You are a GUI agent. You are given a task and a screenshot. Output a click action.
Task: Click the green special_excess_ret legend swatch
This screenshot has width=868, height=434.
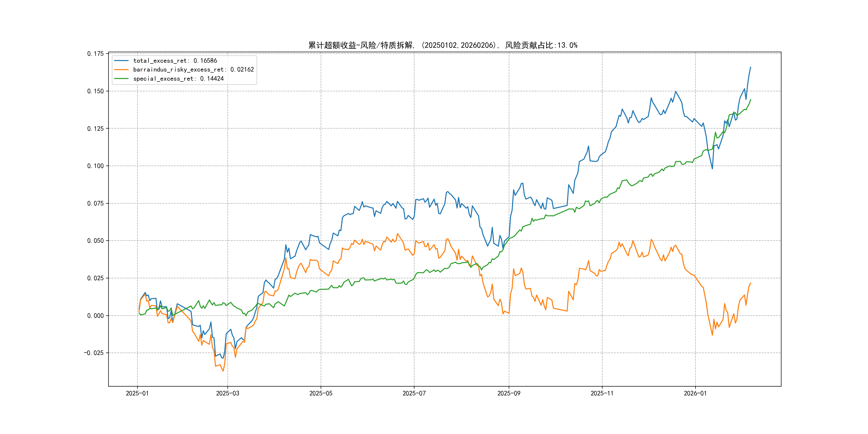[121, 78]
